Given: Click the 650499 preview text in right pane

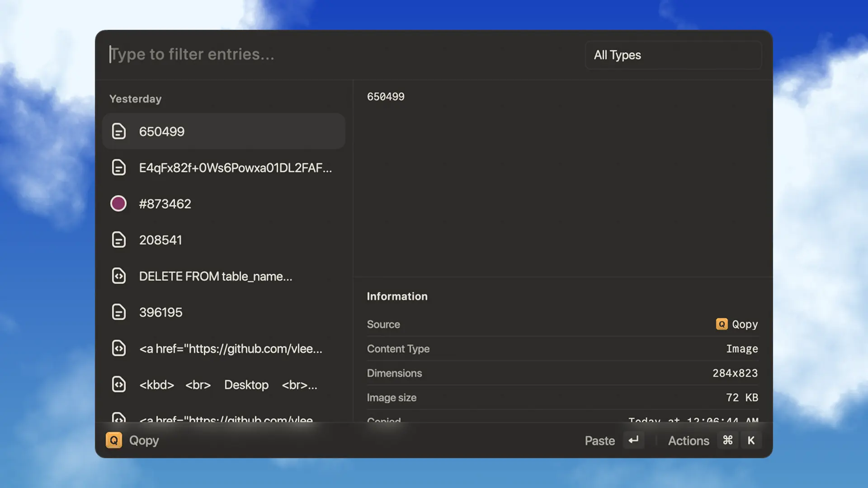Looking at the screenshot, I should pyautogui.click(x=386, y=97).
